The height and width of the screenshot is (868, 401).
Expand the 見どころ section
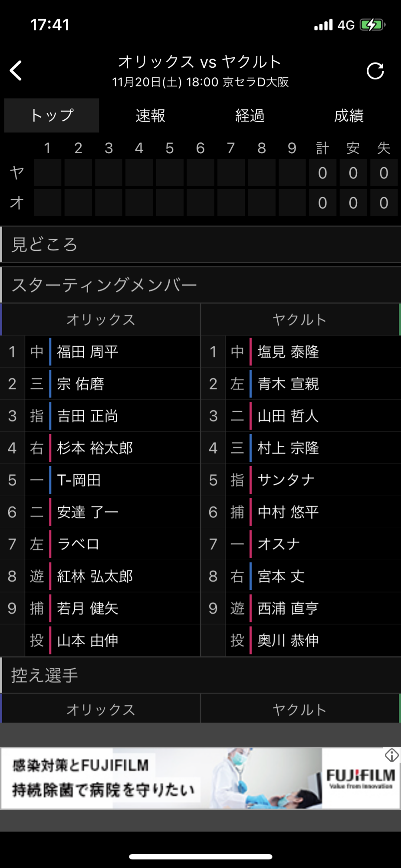[x=200, y=244]
